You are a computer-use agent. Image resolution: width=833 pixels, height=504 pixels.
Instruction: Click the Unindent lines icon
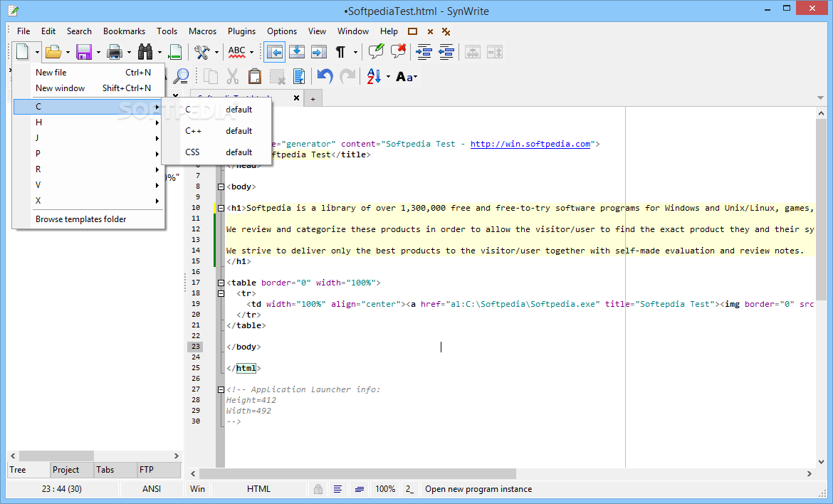click(x=446, y=52)
